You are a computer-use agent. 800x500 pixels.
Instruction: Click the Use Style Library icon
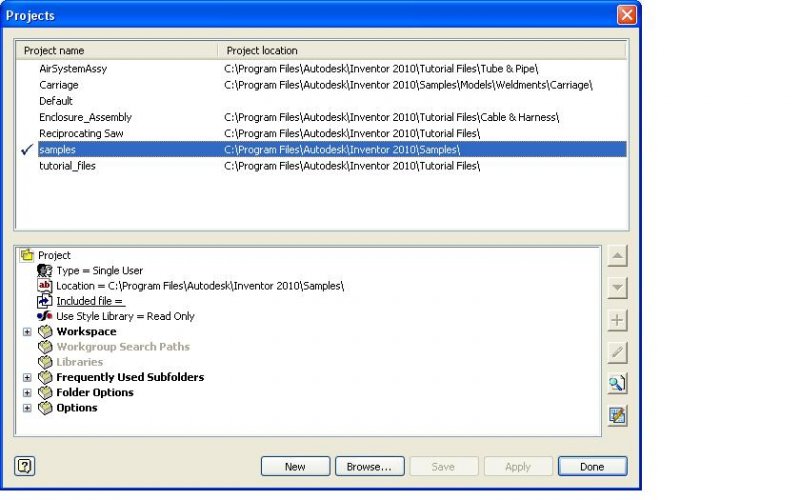44,316
